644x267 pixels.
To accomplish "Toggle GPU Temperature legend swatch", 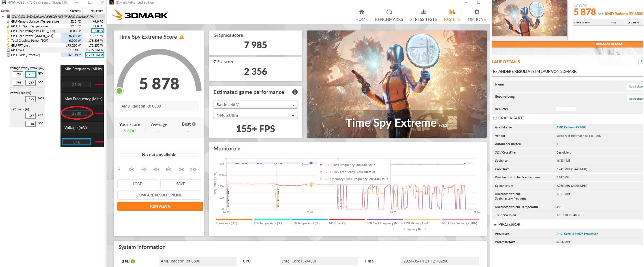I will pos(309,219).
